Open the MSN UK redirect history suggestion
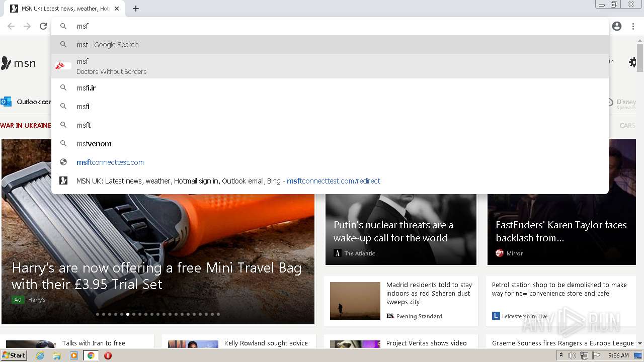 click(330, 181)
